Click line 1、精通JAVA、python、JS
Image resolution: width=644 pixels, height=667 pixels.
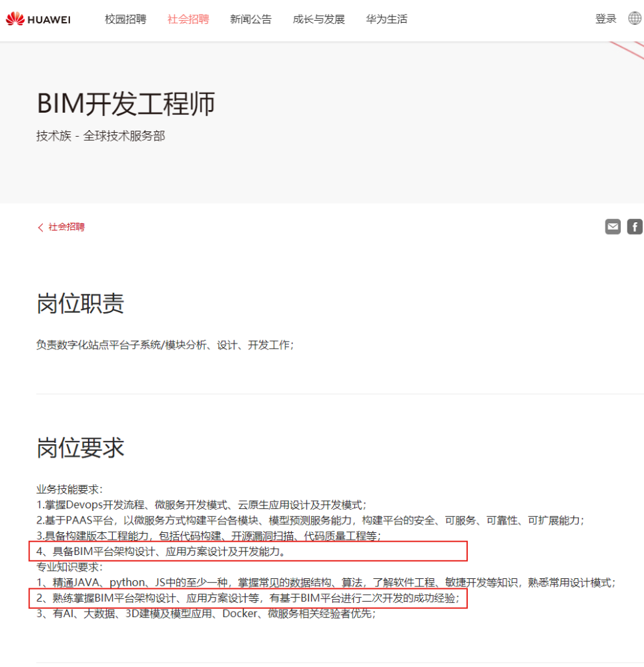click(x=326, y=582)
